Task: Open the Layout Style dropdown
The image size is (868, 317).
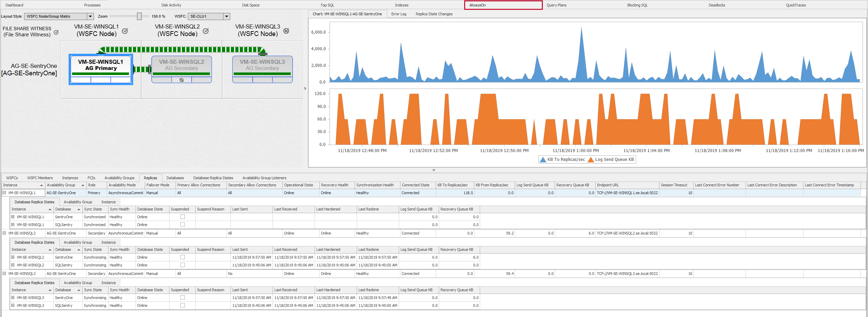Action: tap(90, 16)
